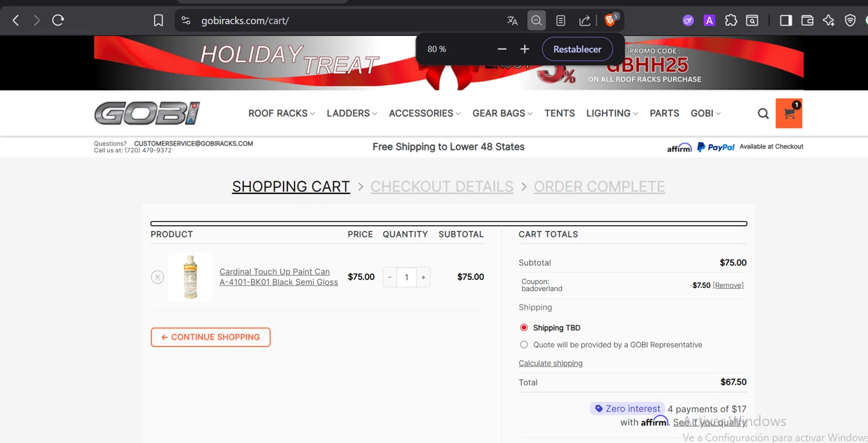Click the Calculate shipping link
This screenshot has width=868, height=443.
550,364
